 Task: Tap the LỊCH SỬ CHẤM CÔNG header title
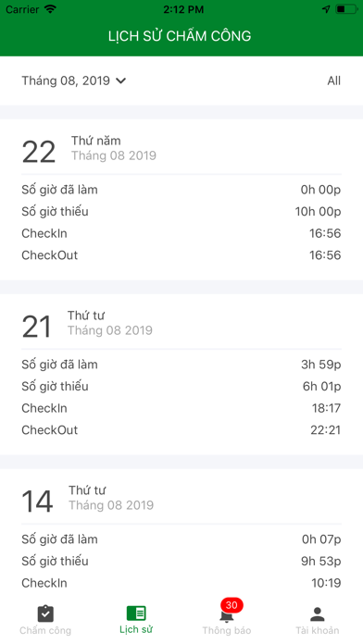tap(180, 36)
